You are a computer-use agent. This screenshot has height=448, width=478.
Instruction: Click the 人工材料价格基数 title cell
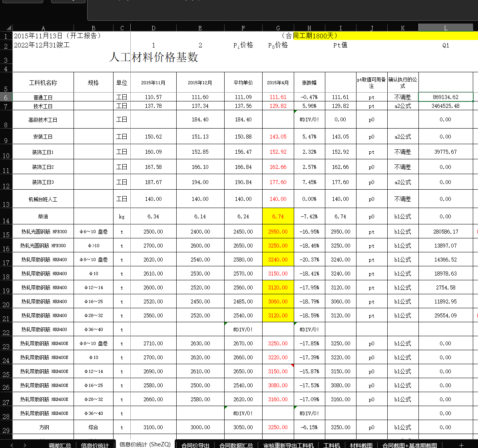(x=153, y=57)
